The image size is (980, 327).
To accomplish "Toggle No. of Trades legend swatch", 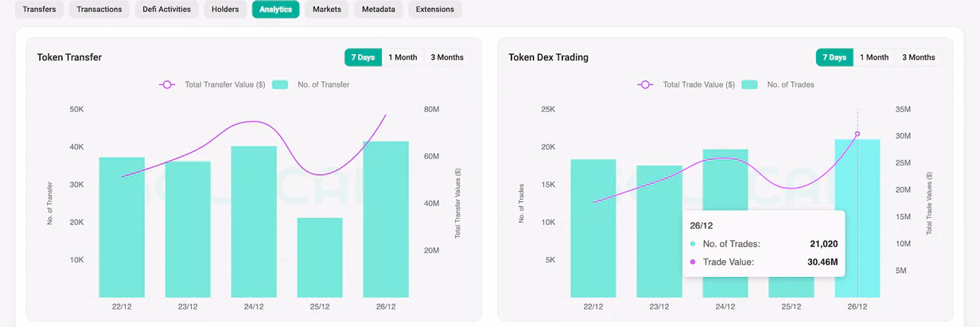I will click(749, 84).
